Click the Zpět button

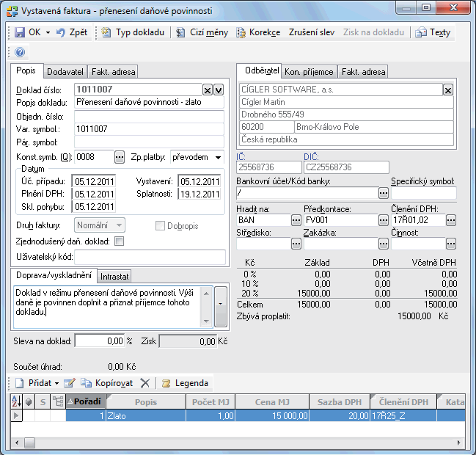tap(71, 33)
